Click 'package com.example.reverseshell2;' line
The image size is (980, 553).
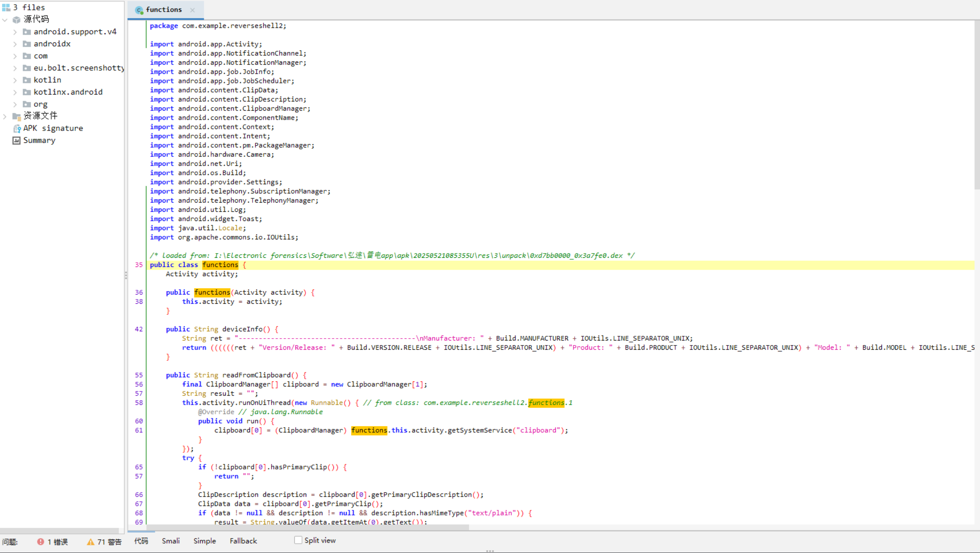tap(218, 26)
